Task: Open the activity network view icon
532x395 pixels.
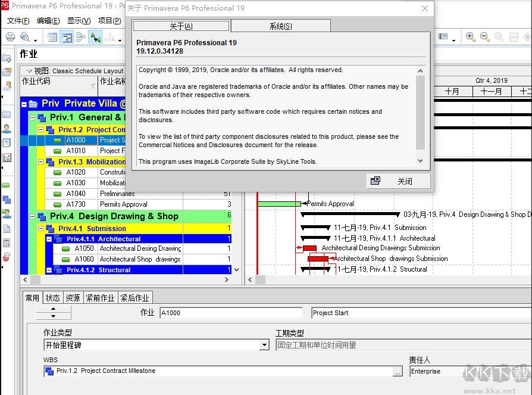Action: click(81, 37)
